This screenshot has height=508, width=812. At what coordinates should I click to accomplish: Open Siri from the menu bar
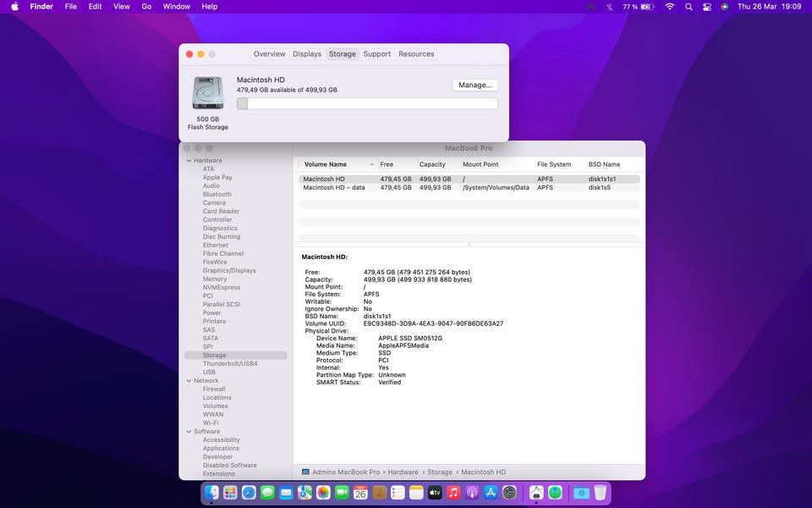[x=725, y=7]
